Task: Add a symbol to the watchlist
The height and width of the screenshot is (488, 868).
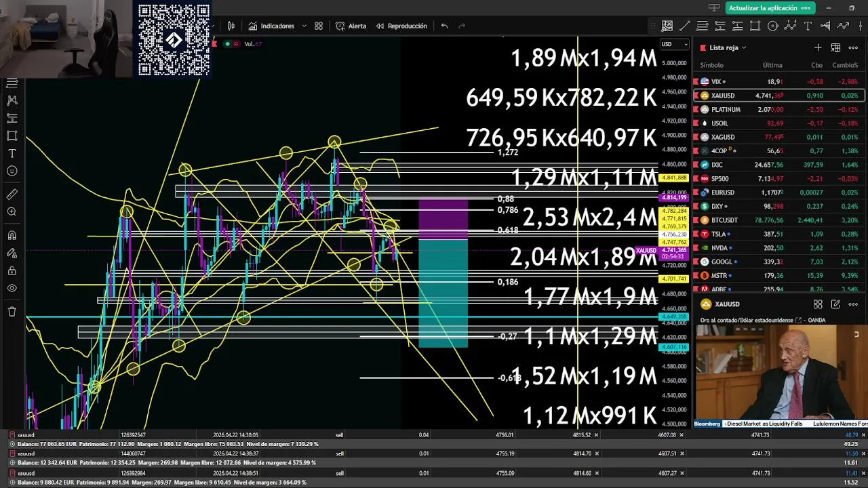Action: pyautogui.click(x=818, y=47)
